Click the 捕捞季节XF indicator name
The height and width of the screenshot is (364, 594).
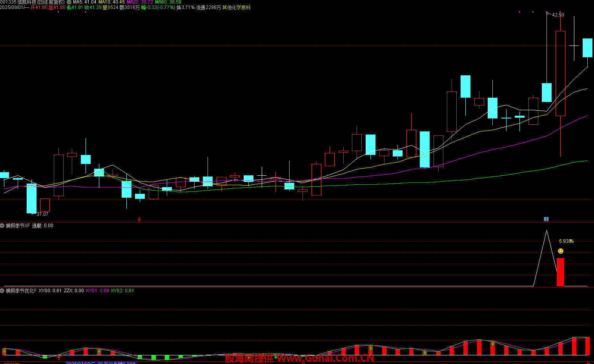18,226
